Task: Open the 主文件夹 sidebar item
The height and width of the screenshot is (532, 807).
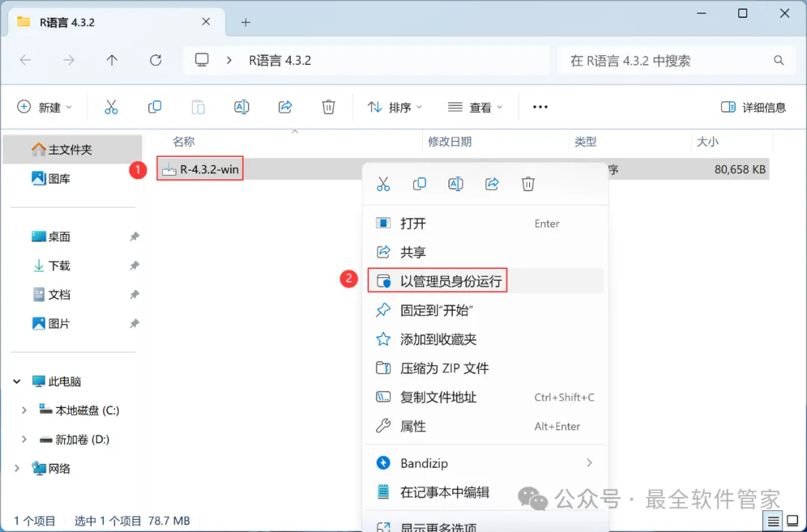Action: pos(72,149)
